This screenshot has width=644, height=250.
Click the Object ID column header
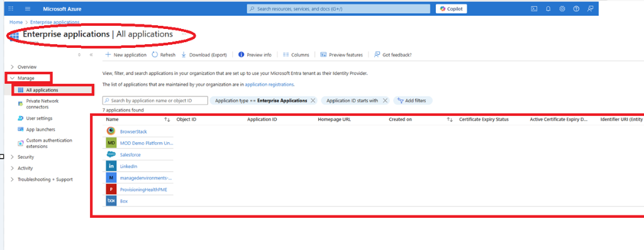186,120
